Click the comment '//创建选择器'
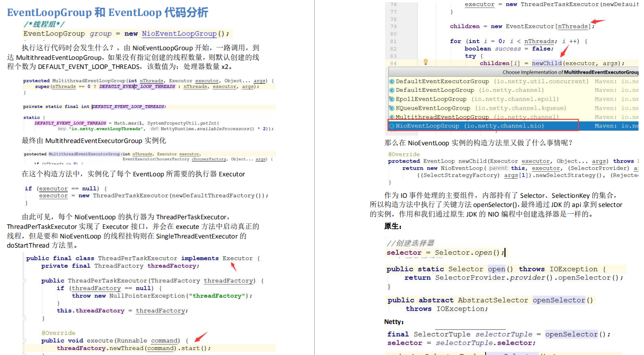 [x=410, y=243]
